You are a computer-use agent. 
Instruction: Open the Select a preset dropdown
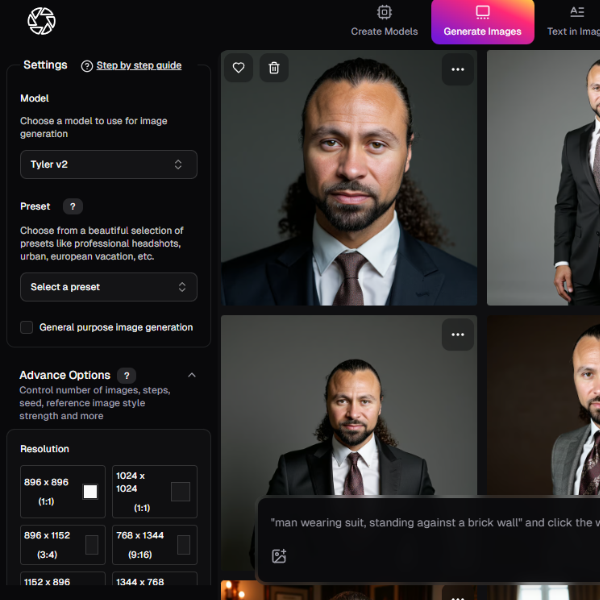pyautogui.click(x=108, y=287)
